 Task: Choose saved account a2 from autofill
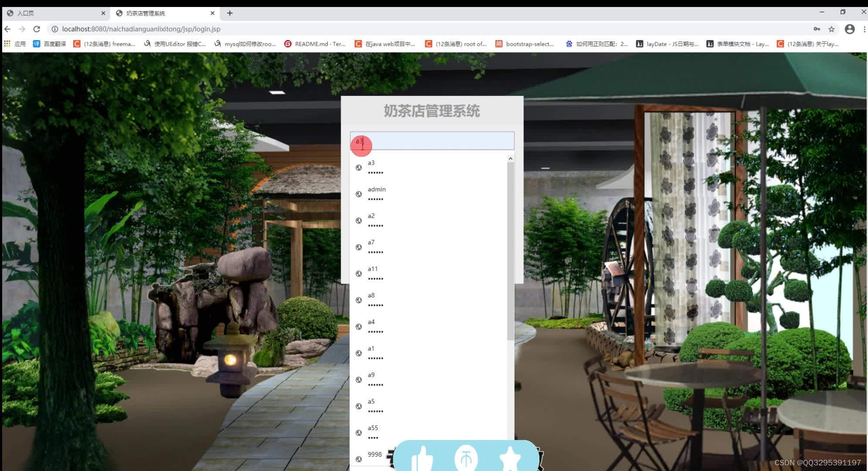428,221
